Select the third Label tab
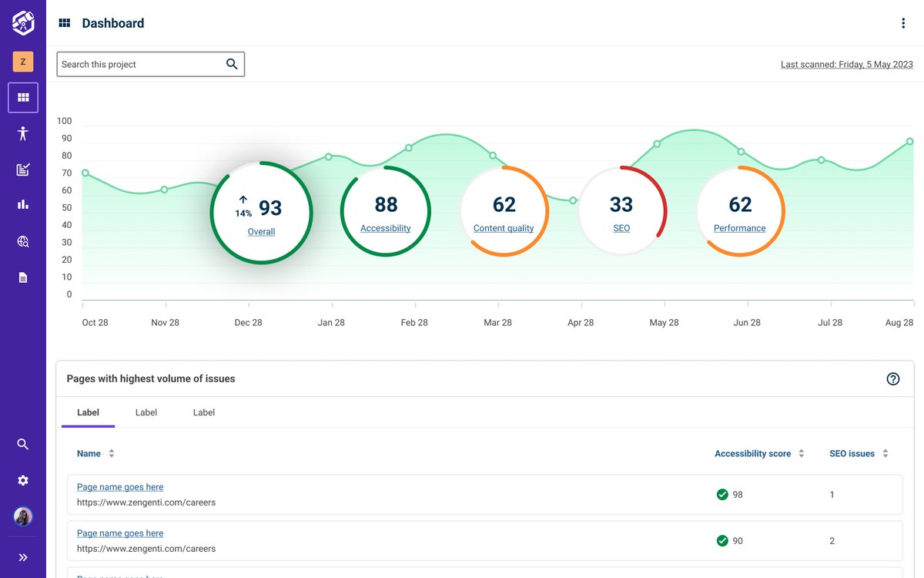Screen dimensions: 924x578 tap(204, 412)
